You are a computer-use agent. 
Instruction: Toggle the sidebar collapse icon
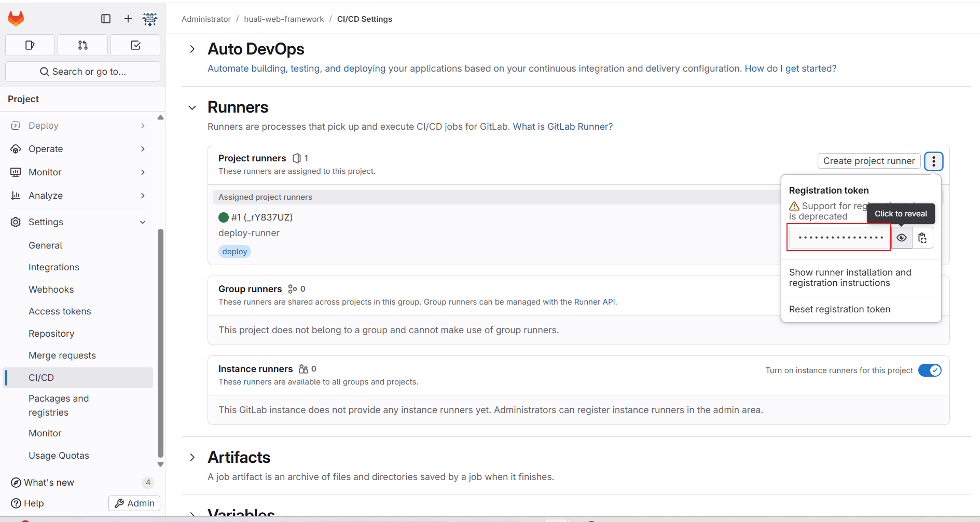[x=106, y=19]
